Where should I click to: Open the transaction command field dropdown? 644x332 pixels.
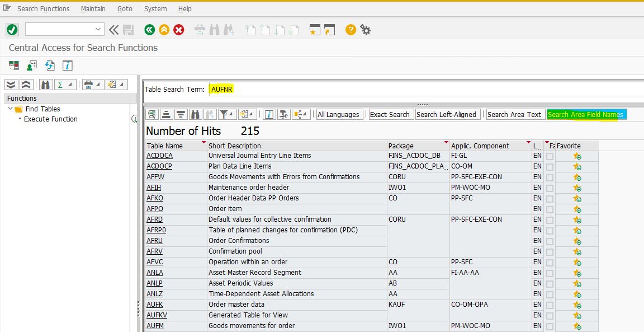tap(98, 30)
